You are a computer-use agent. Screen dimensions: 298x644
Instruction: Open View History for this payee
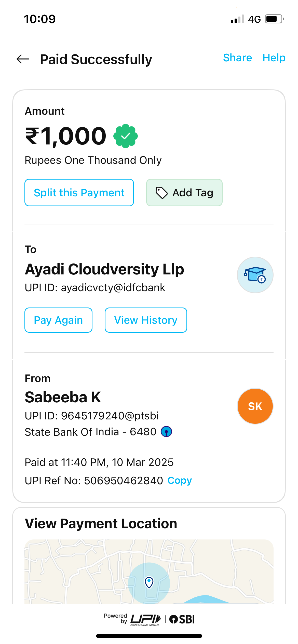(x=146, y=320)
